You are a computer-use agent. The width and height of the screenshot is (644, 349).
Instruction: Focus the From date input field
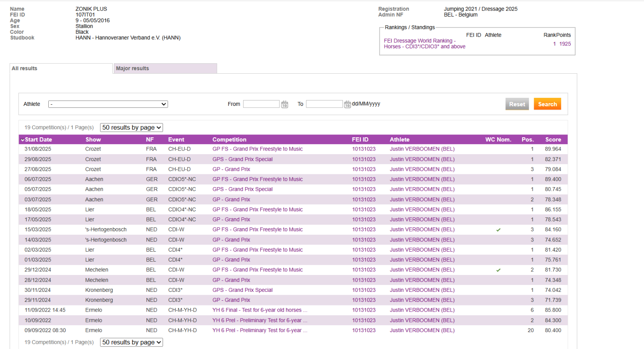point(261,104)
